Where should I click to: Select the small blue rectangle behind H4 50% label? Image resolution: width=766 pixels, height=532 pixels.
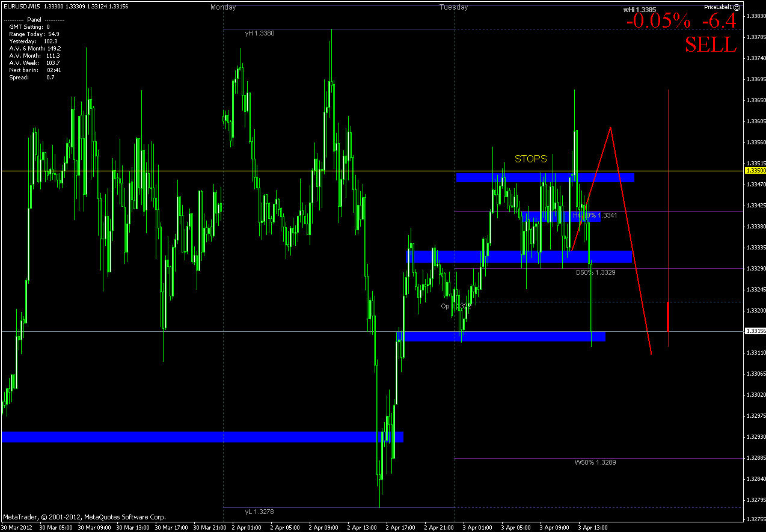[x=562, y=216]
